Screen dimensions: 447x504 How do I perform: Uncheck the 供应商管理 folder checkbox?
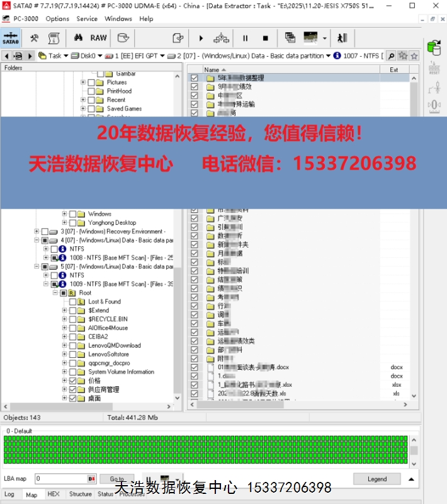[x=73, y=390]
